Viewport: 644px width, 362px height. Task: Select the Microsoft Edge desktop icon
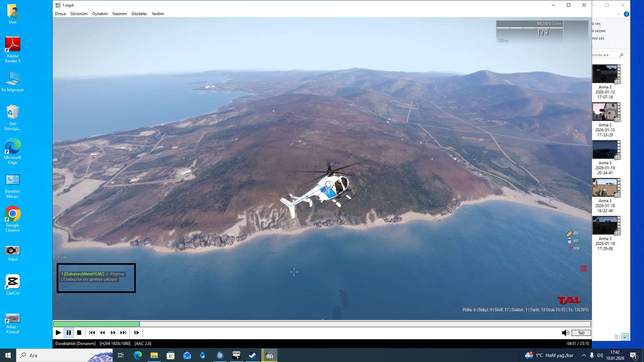click(x=13, y=151)
